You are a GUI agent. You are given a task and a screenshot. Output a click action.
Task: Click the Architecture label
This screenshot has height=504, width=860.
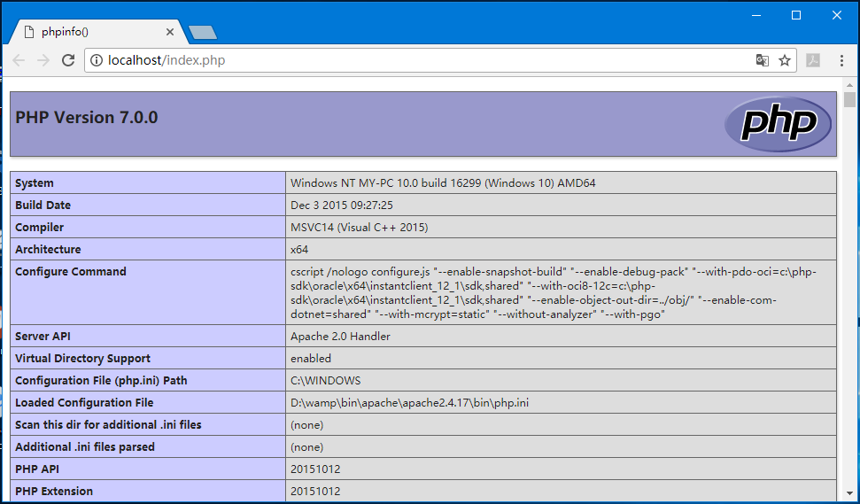48,249
